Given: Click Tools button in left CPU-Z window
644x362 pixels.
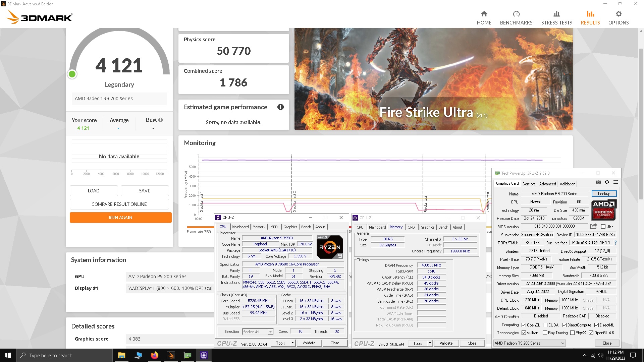Looking at the screenshot, I should [280, 343].
